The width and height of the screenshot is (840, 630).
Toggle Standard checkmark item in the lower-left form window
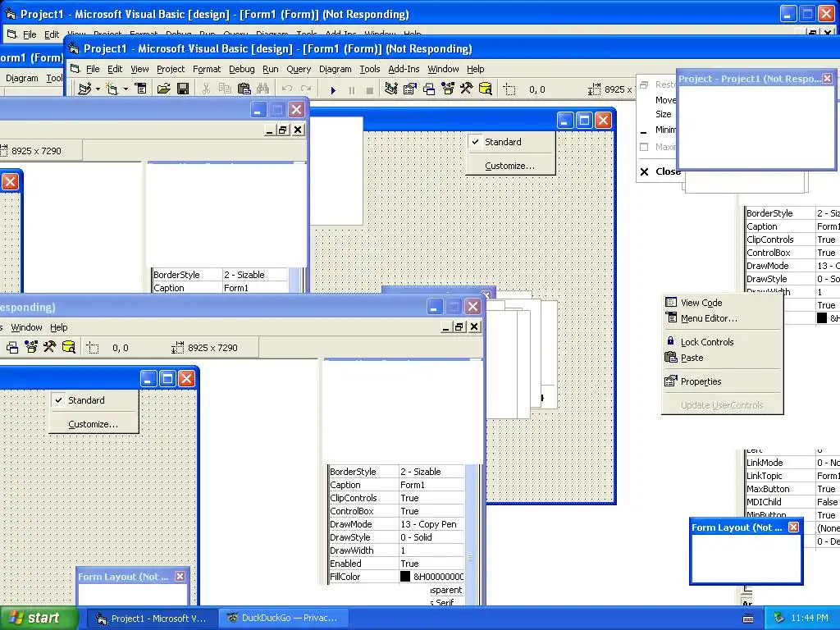coord(94,400)
